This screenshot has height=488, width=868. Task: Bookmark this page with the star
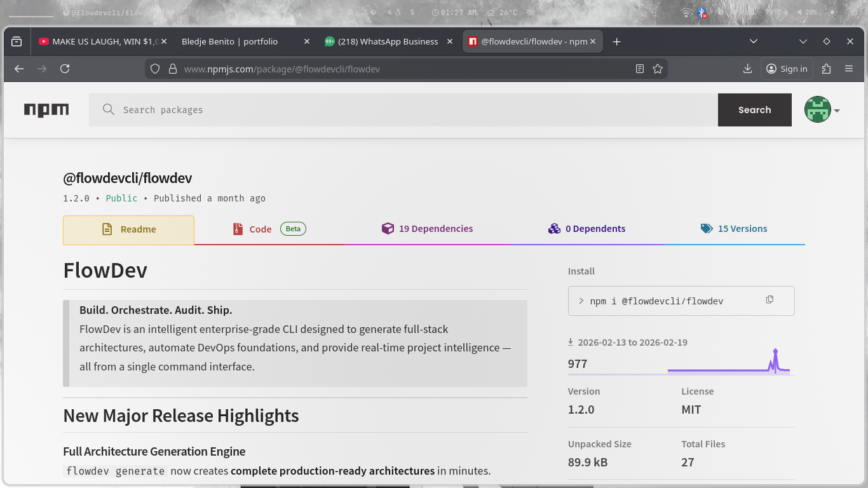[x=658, y=69]
